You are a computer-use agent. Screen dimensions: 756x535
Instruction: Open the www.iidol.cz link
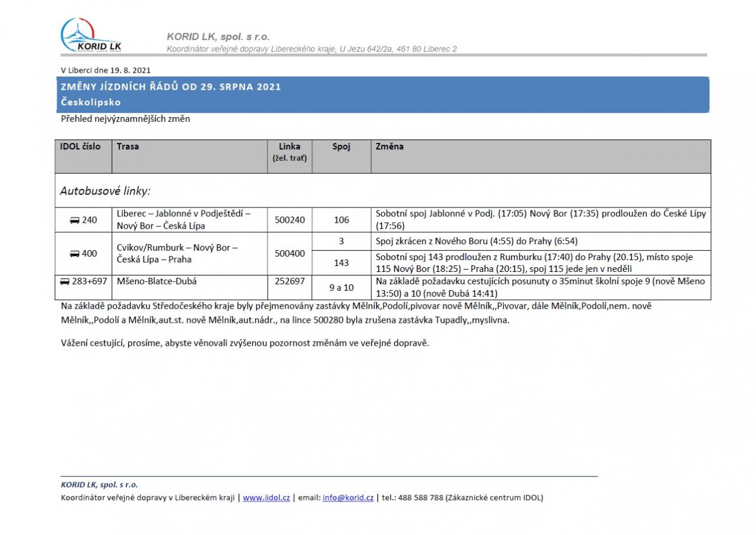266,498
